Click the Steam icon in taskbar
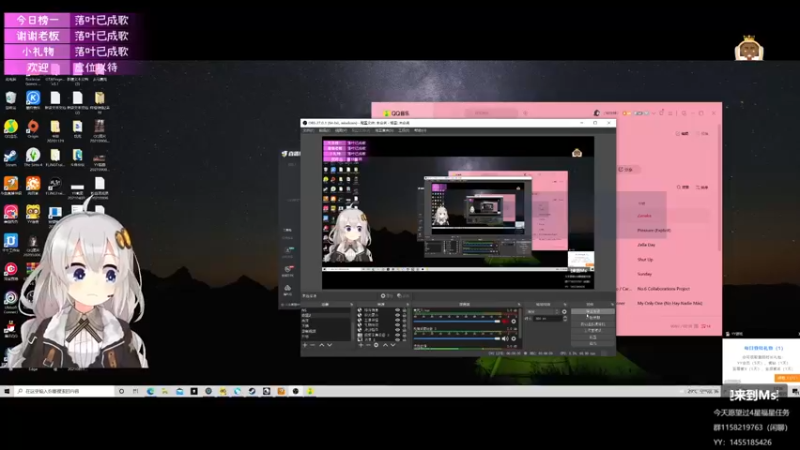This screenshot has height=450, width=800. tap(252, 391)
